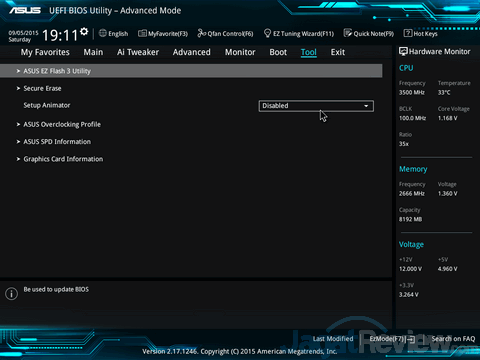480x360 pixels.
Task: Click the 'Be used to update BIOS' help text
Action: (x=56, y=289)
